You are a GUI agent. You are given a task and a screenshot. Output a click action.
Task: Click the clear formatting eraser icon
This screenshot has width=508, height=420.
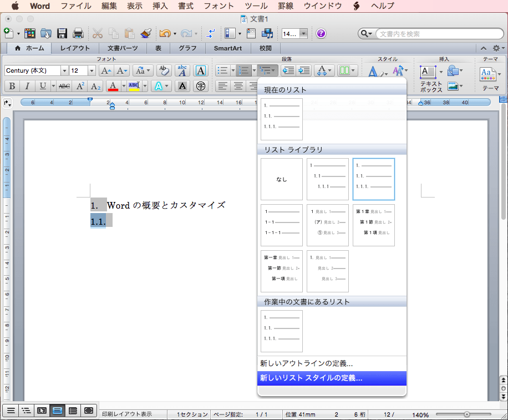click(x=164, y=70)
